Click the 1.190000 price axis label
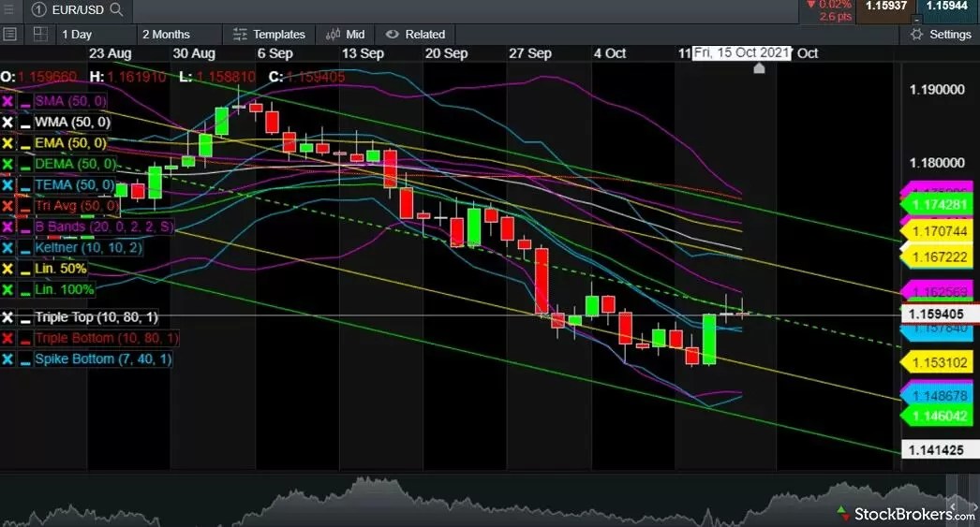Image resolution: width=980 pixels, height=527 pixels. [937, 90]
